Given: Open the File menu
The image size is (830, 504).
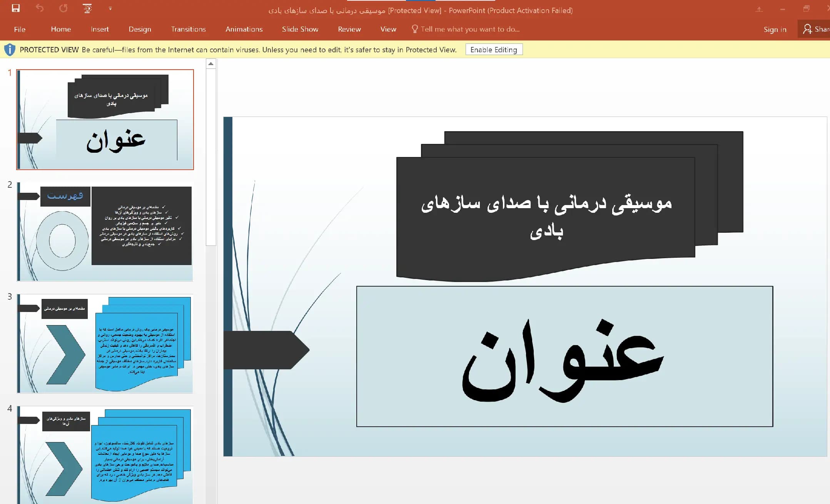Looking at the screenshot, I should tap(20, 29).
